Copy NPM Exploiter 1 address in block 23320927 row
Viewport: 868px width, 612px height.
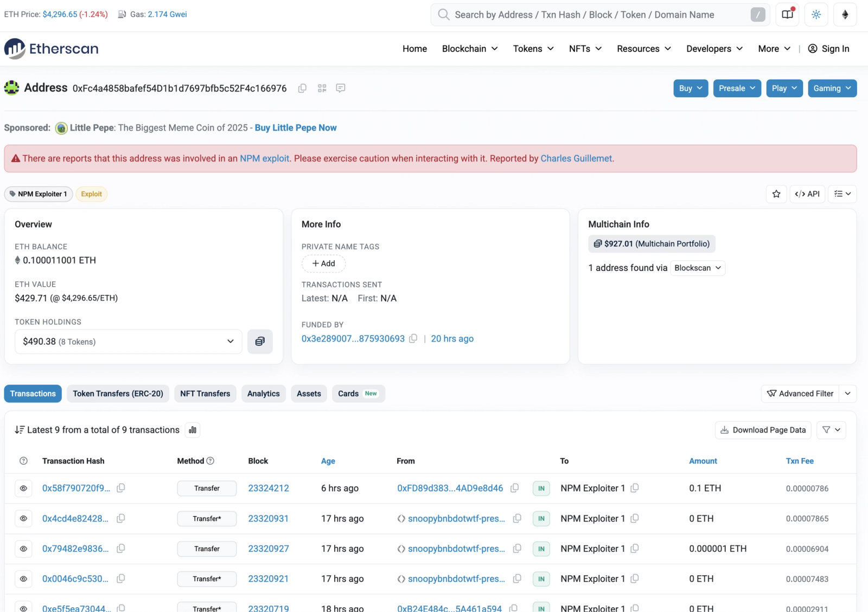(x=635, y=549)
